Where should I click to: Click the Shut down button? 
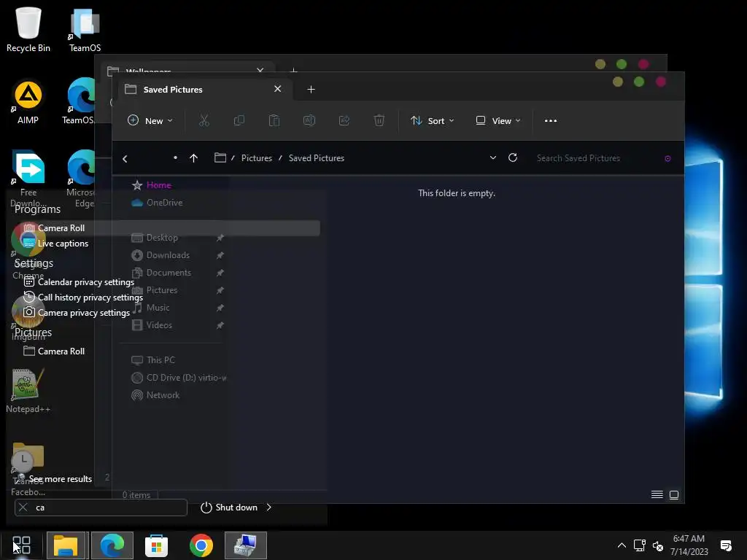click(x=229, y=507)
